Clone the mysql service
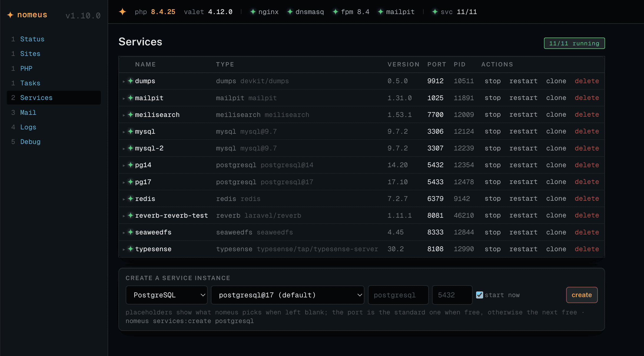 click(x=556, y=131)
